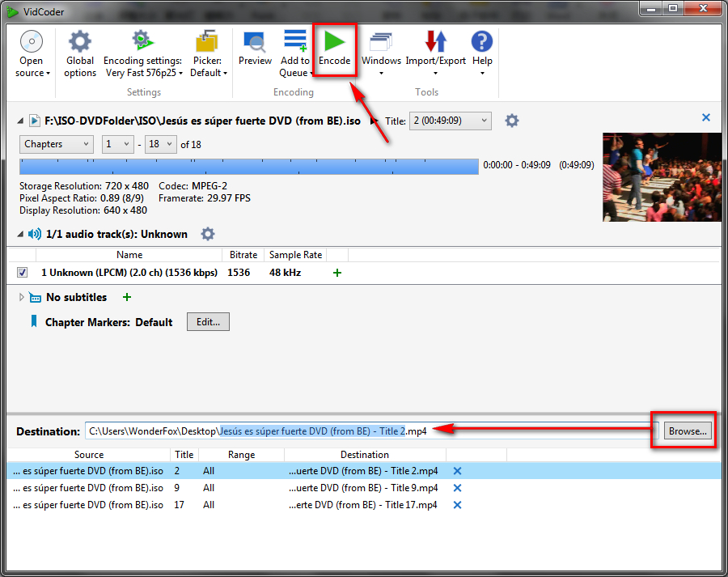Sort queue by Source column header
This screenshot has height=577, width=728.
click(89, 455)
